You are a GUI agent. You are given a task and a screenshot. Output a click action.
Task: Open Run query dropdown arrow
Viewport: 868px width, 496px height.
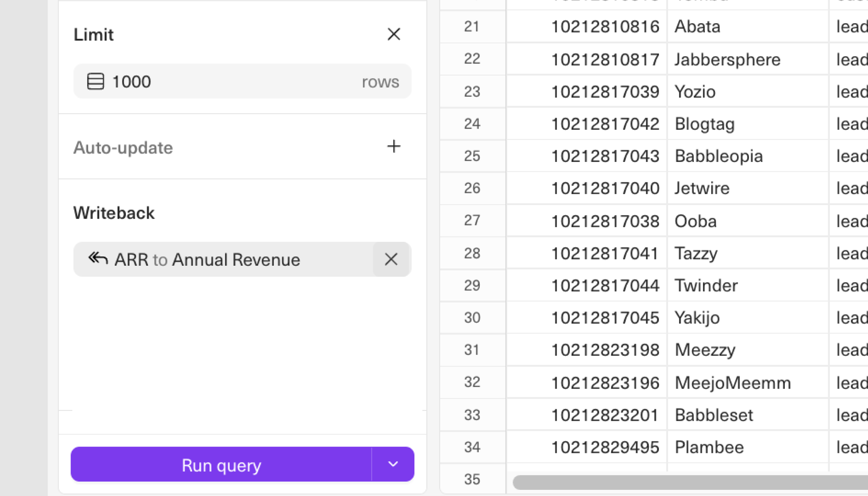(x=393, y=464)
